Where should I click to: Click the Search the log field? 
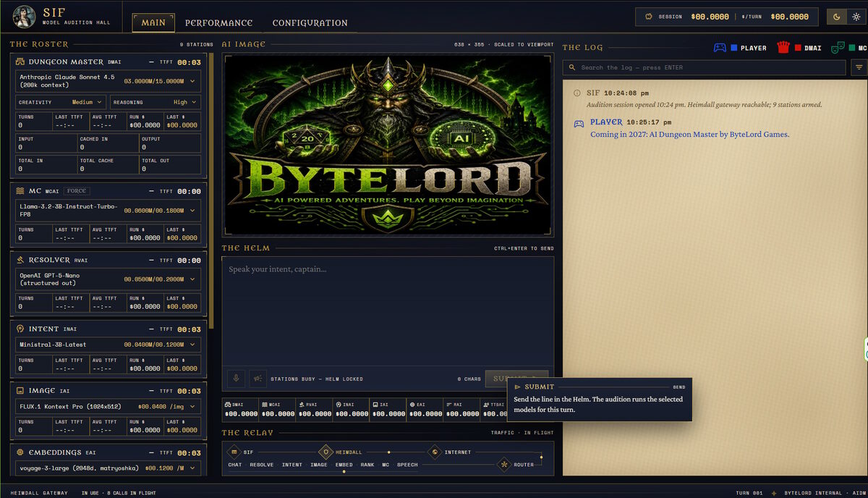click(x=704, y=67)
